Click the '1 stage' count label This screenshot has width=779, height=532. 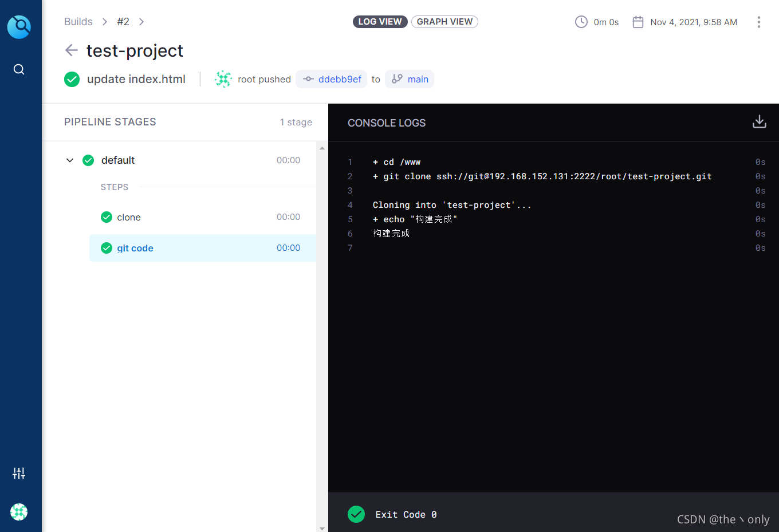tap(296, 122)
